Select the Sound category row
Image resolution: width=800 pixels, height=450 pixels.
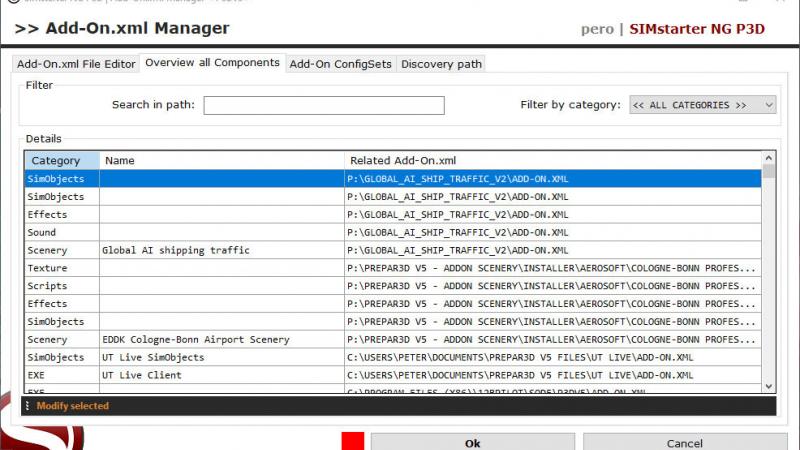click(x=393, y=232)
